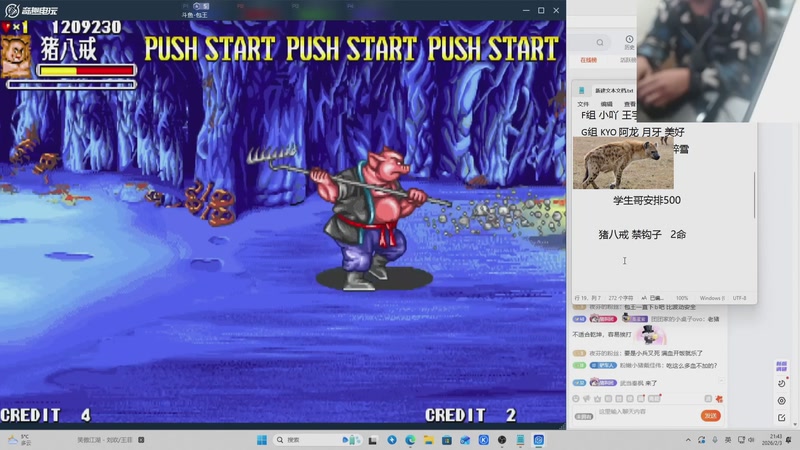Click the weather widget on taskbar
This screenshot has height=450, width=800.
click(x=19, y=440)
